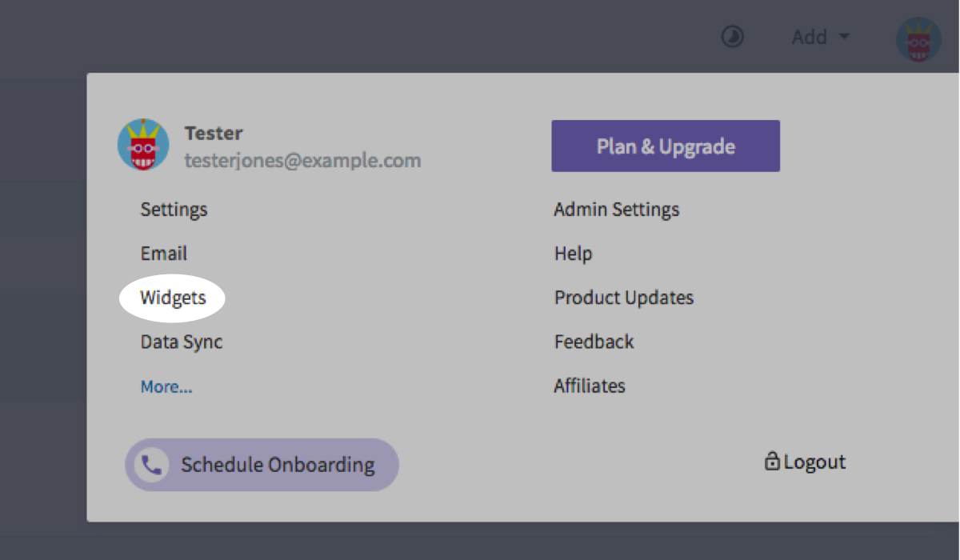
Task: Click the lock icon beside Logout
Action: point(772,462)
